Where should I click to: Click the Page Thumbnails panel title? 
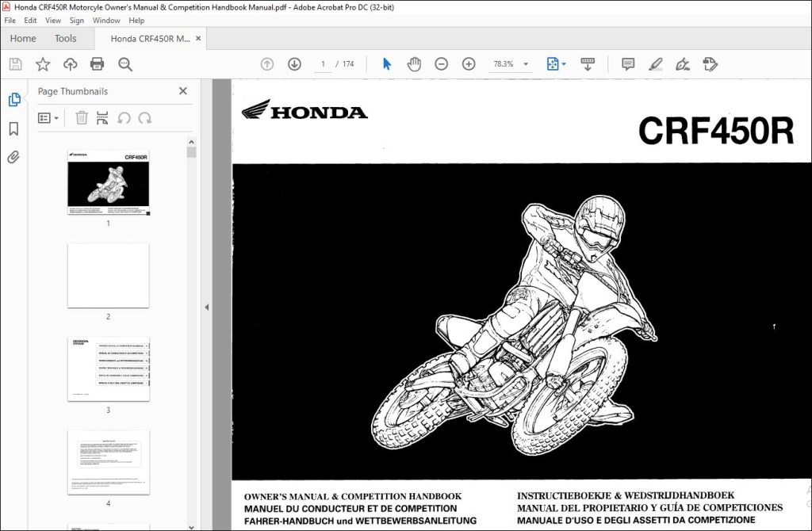(x=72, y=91)
